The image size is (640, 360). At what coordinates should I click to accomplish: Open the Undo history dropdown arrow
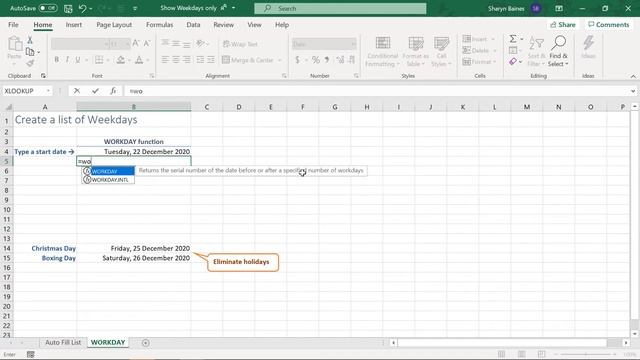91,9
